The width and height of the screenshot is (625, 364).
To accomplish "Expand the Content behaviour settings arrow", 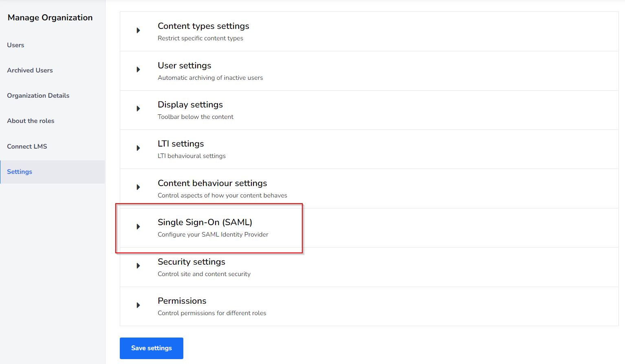I will [x=138, y=187].
